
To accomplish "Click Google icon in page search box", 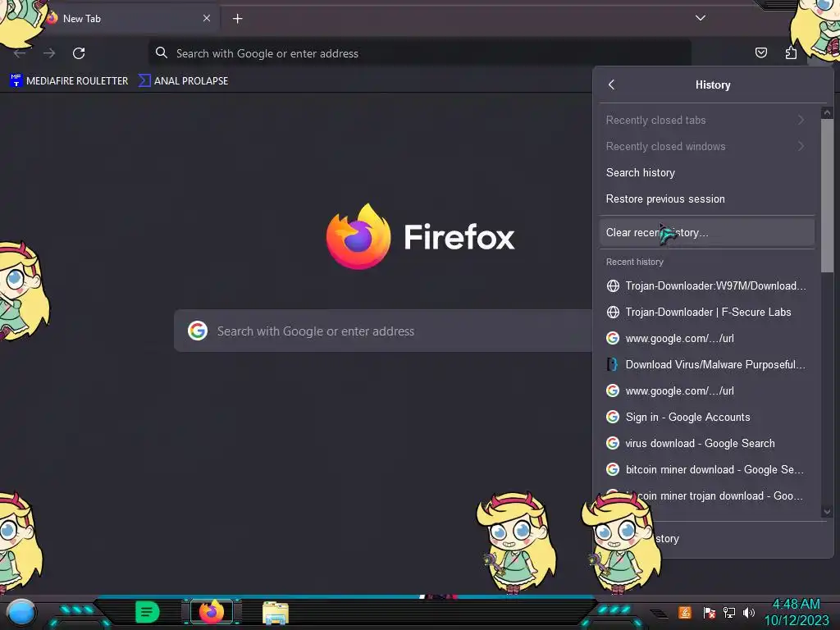I will (198, 331).
